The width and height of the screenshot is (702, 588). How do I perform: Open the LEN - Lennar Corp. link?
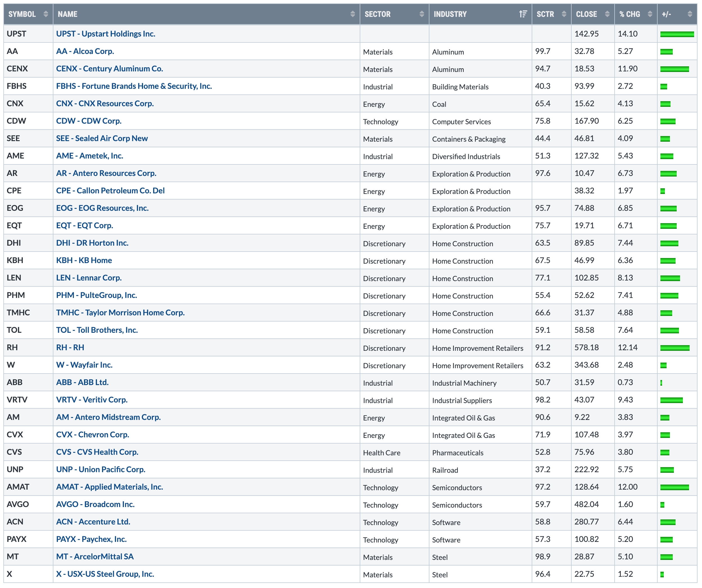pyautogui.click(x=89, y=277)
